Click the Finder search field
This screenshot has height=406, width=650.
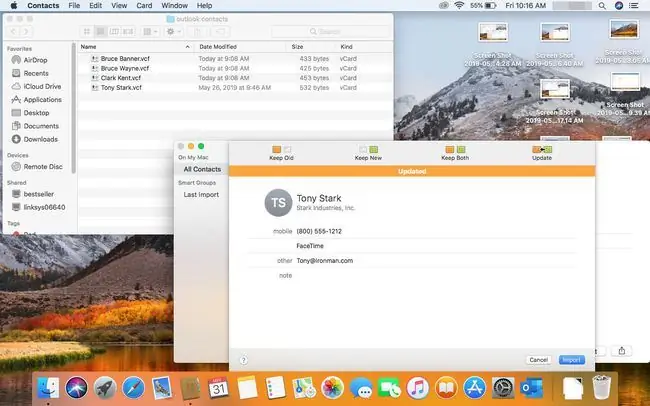(330, 32)
